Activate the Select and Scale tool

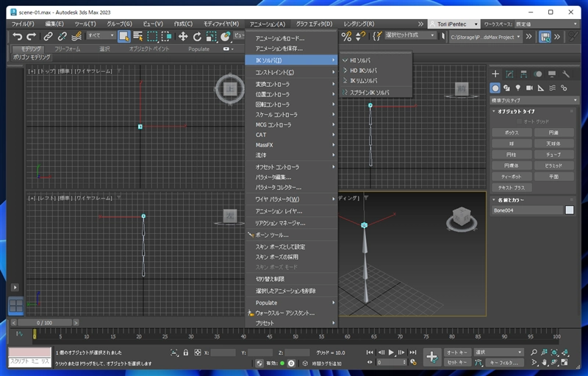click(x=211, y=36)
